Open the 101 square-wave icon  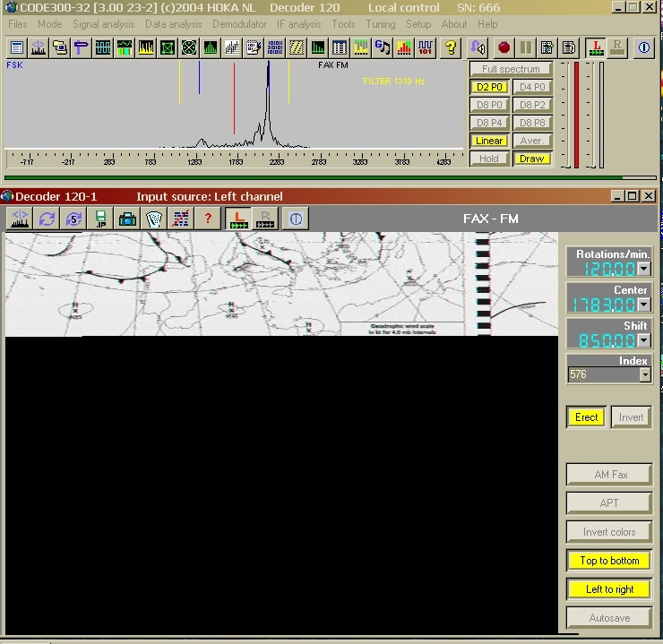point(426,47)
